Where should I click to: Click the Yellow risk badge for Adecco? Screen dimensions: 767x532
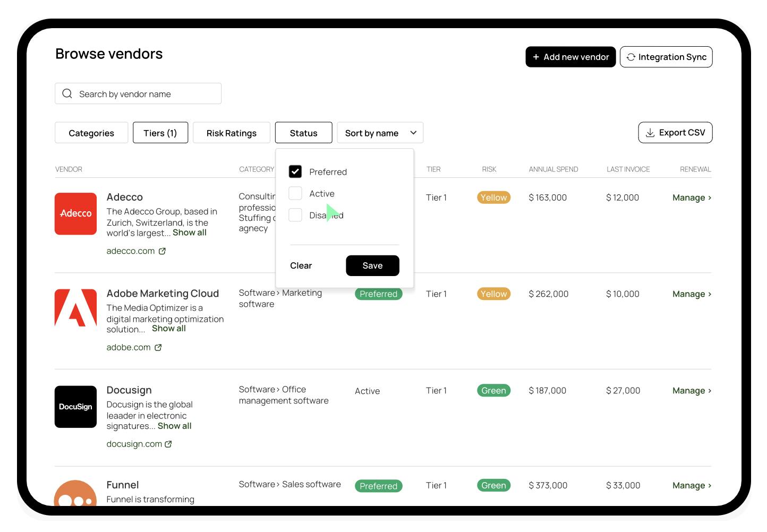(493, 198)
